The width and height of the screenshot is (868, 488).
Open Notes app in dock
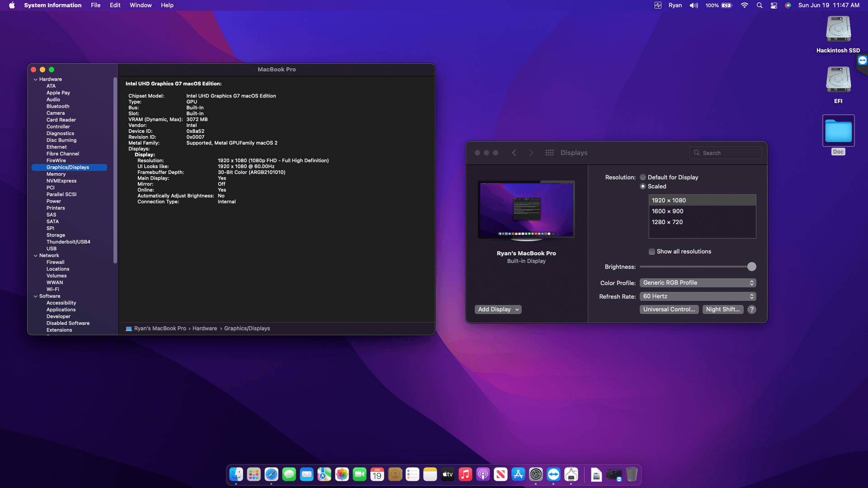(x=430, y=474)
